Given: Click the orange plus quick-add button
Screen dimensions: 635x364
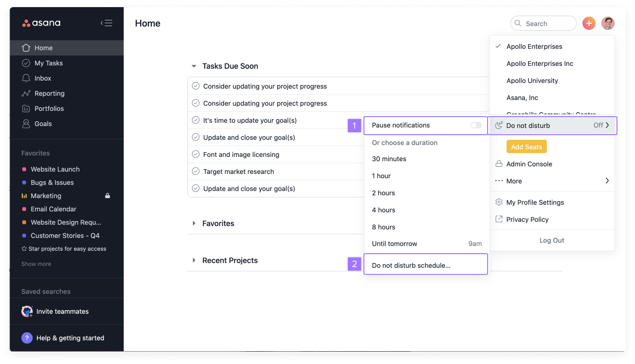Looking at the screenshot, I should (589, 23).
